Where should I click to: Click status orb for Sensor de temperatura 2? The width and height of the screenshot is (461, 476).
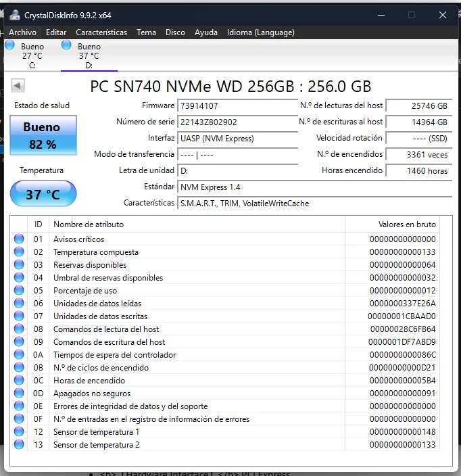click(19, 444)
